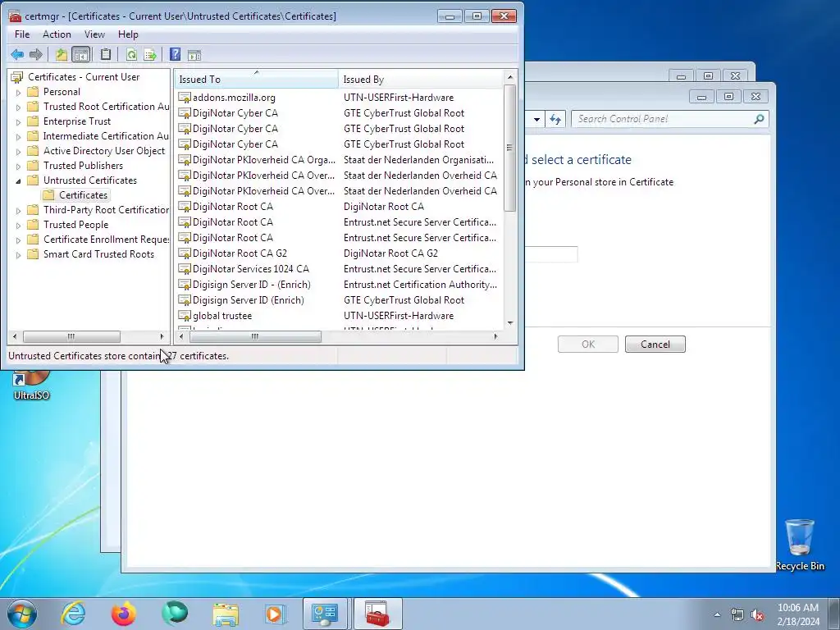Open the File menu

tap(22, 34)
